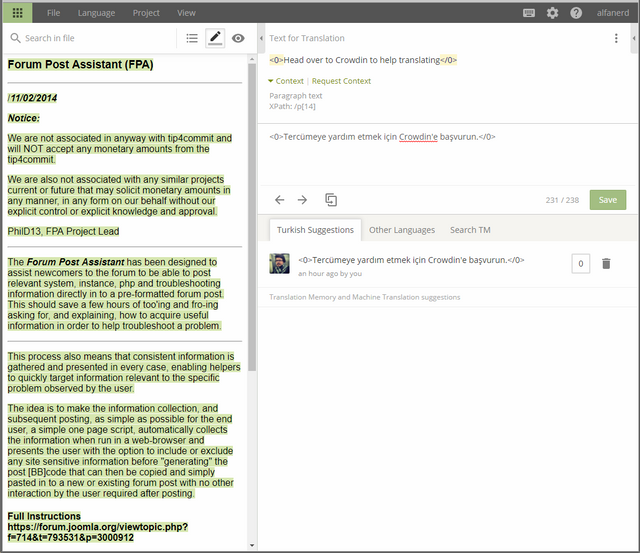Click the translator's avatar thumbnail

pyautogui.click(x=280, y=264)
